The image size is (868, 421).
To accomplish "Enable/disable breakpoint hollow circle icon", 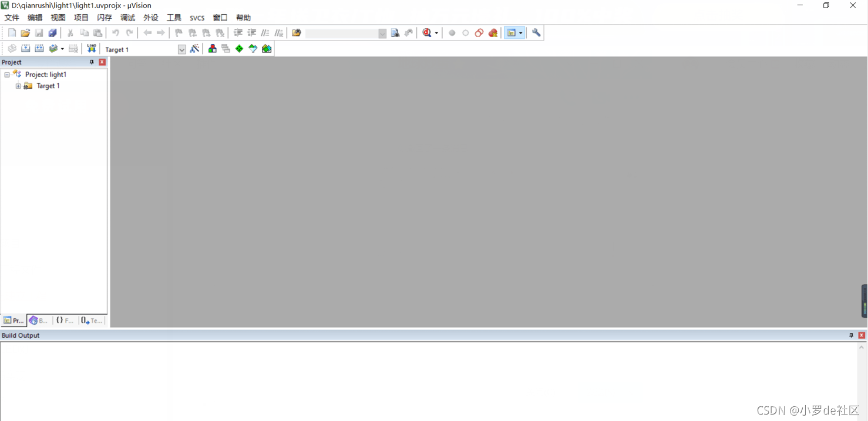I will pos(466,33).
